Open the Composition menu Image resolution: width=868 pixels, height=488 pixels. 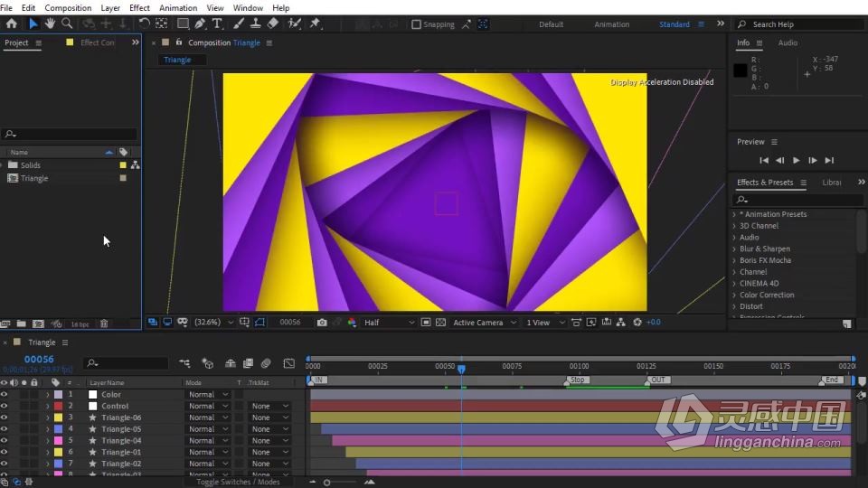click(68, 8)
